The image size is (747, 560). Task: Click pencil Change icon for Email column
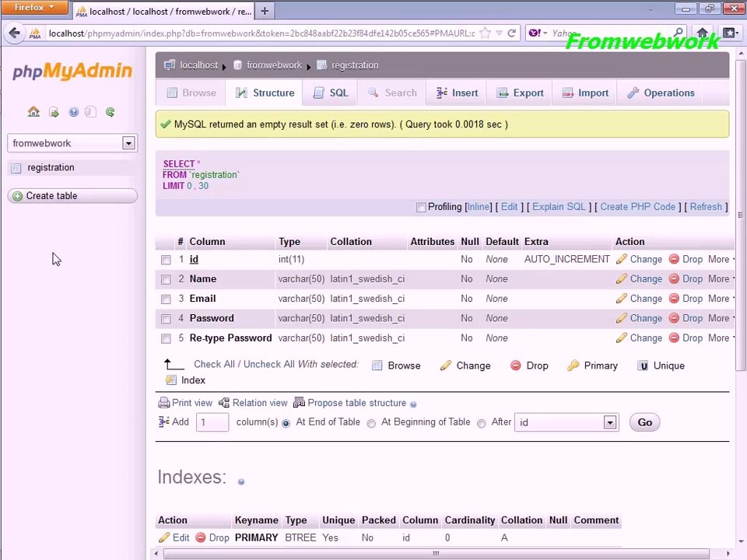(621, 299)
